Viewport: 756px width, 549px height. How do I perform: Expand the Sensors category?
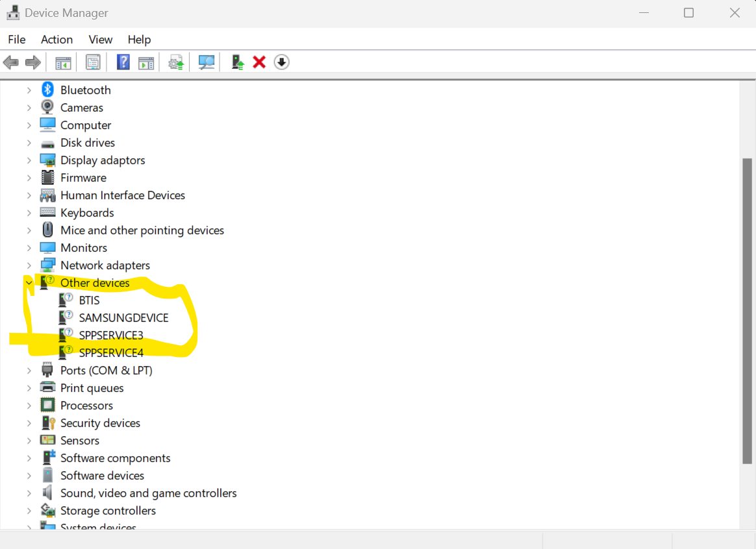(29, 441)
